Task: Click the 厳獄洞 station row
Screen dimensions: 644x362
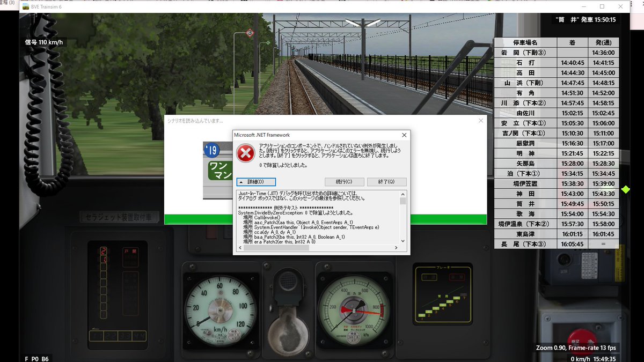Action: (x=557, y=143)
